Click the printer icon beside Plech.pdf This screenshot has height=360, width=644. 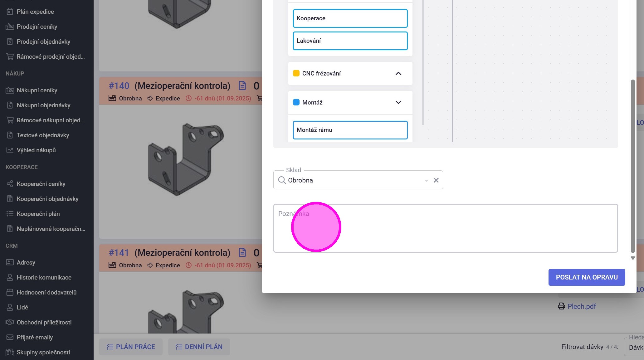tap(561, 306)
